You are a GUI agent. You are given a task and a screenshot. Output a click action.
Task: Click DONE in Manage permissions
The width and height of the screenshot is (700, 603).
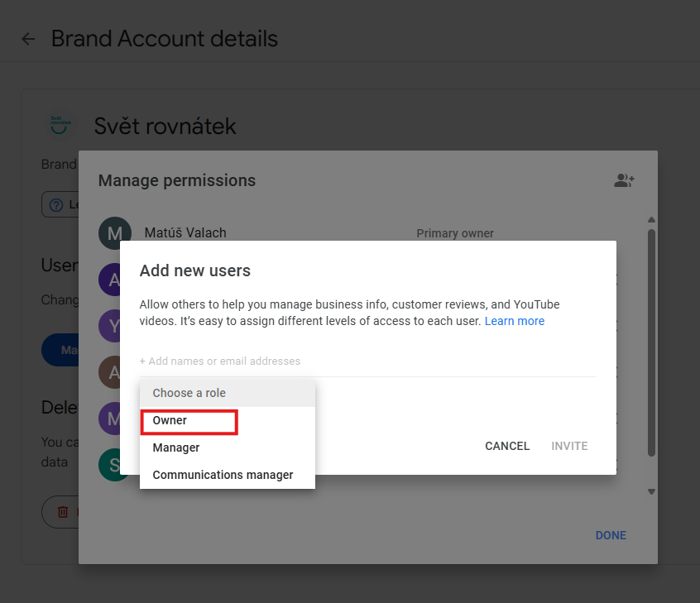click(x=611, y=535)
